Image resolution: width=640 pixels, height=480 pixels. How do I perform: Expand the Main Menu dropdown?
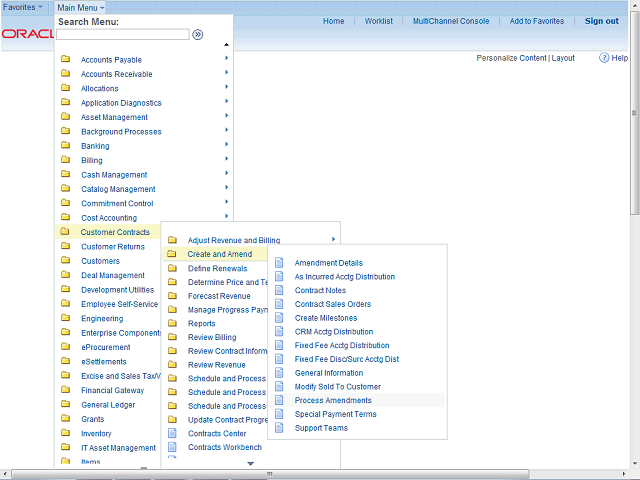(80, 7)
